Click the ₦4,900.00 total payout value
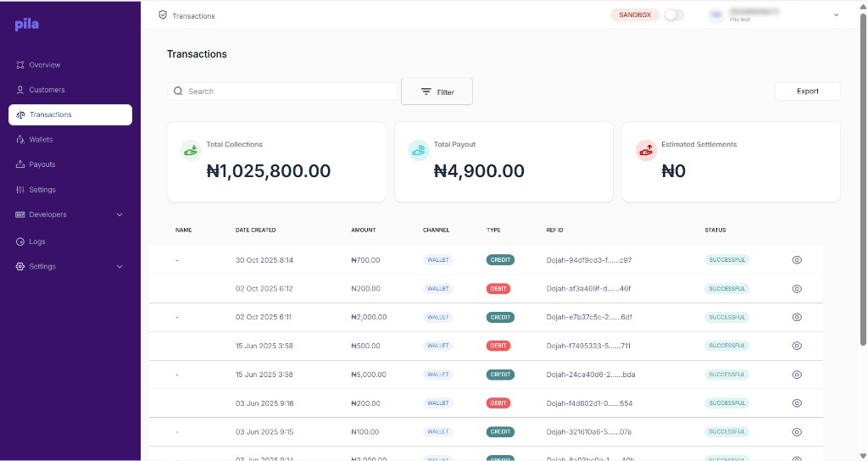The image size is (868, 461). [x=479, y=171]
